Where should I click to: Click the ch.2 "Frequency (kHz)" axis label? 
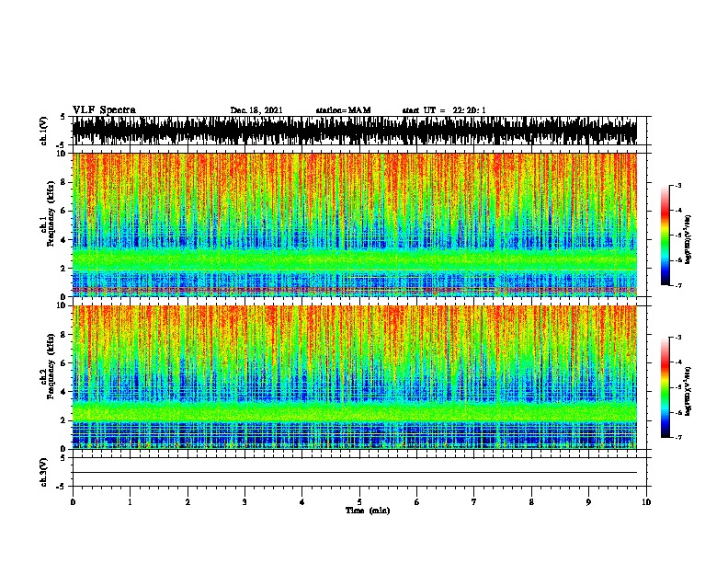point(51,366)
